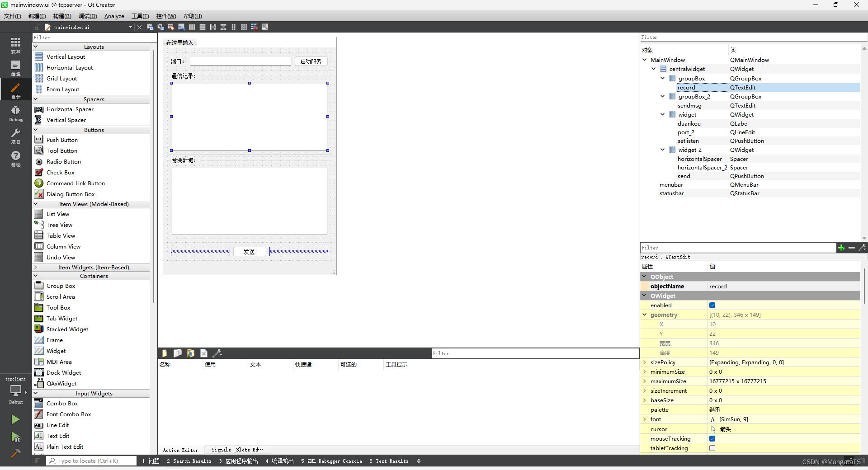Collapse the Spacers widget category
Image resolution: width=868 pixels, height=470 pixels.
[36, 99]
